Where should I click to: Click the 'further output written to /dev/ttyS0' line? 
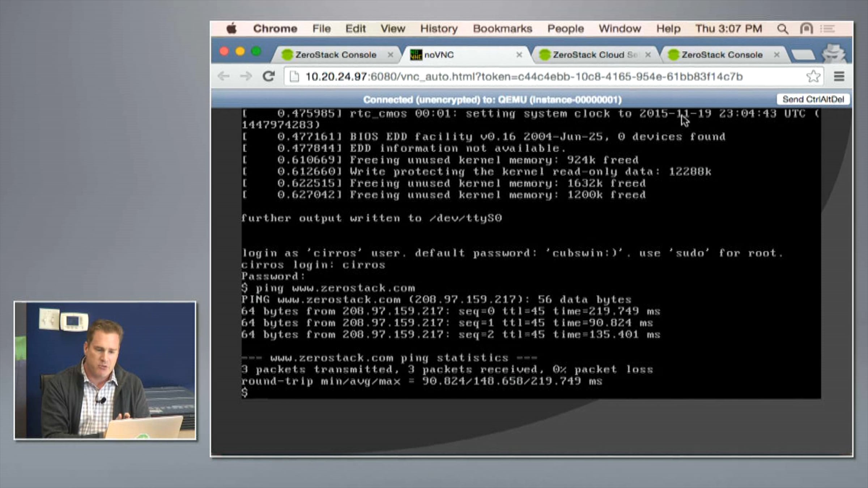tap(371, 218)
